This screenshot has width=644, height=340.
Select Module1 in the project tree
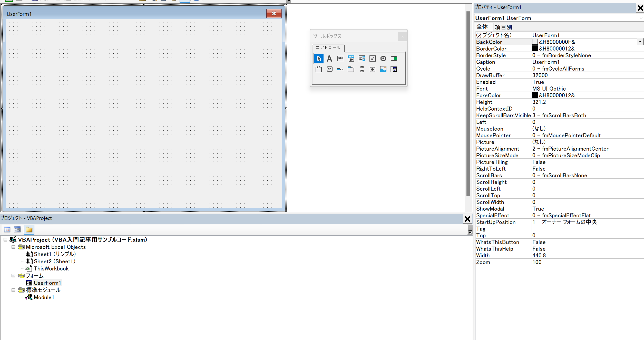click(x=44, y=297)
